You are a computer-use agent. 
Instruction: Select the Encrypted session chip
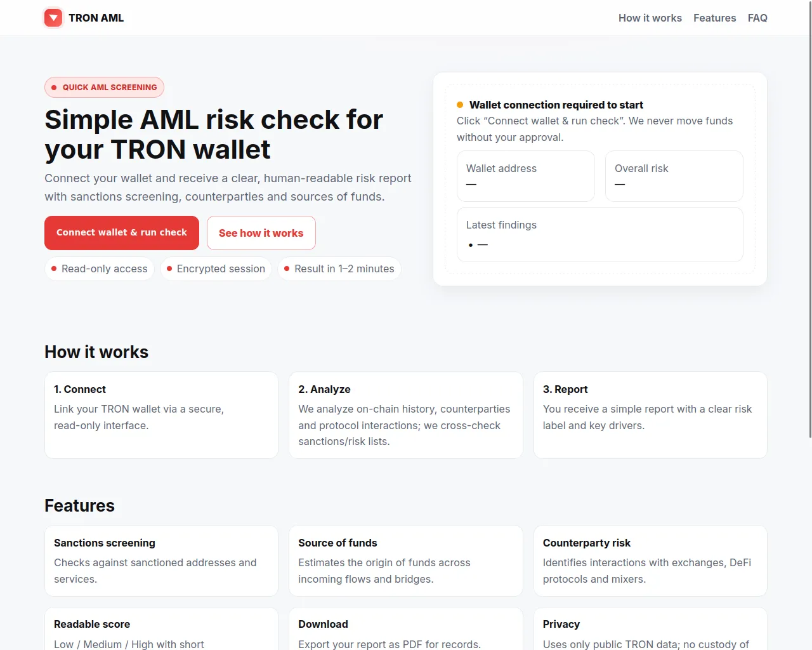click(216, 269)
